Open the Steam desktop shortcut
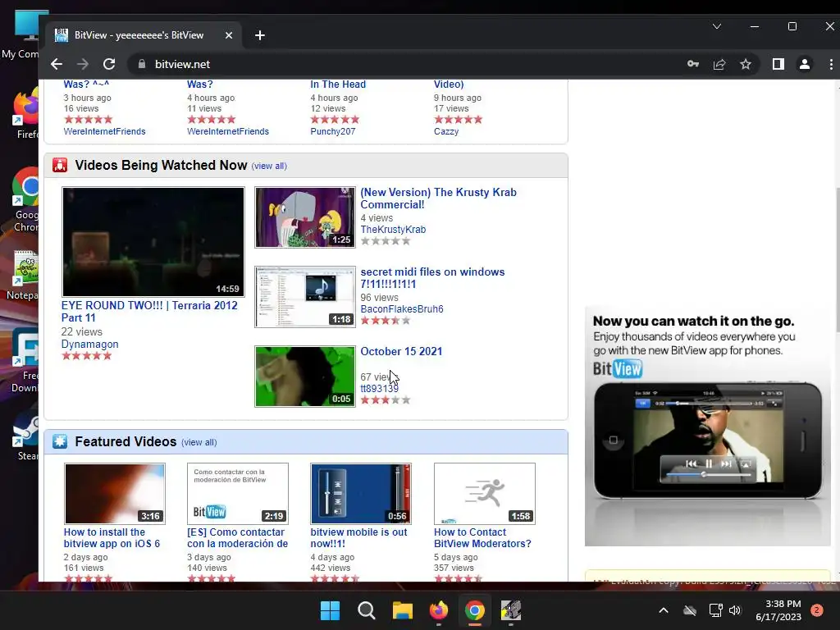Viewport: 840px width, 630px height. [x=26, y=435]
